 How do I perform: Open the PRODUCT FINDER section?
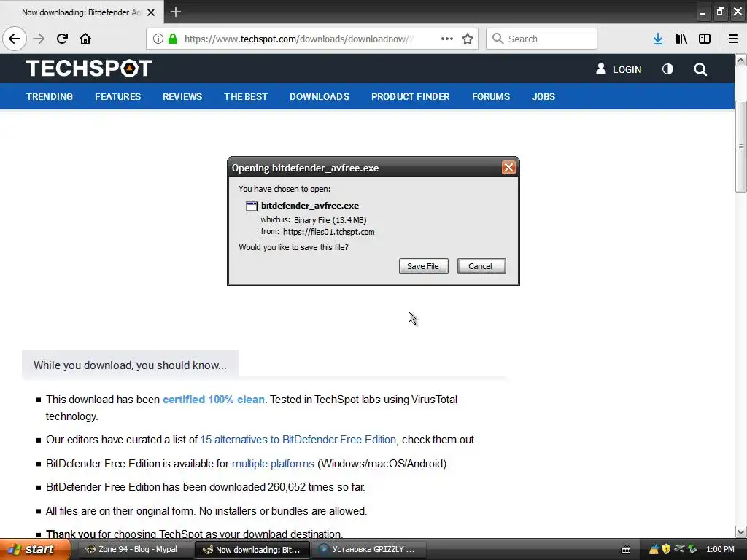click(x=411, y=97)
